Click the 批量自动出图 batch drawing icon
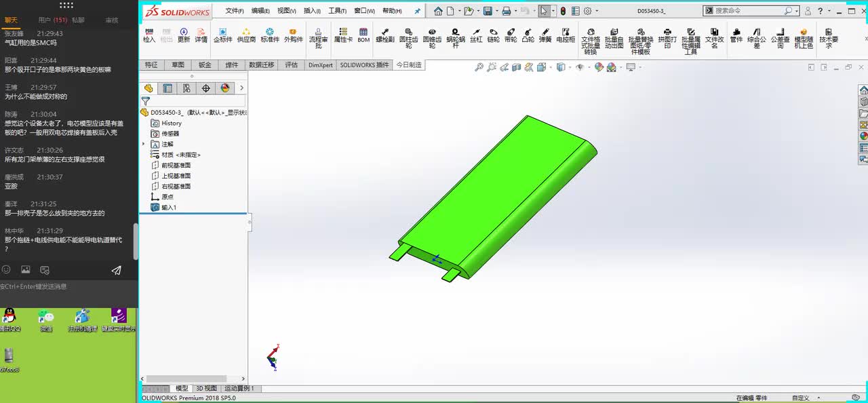The width and height of the screenshot is (868, 403). [614, 38]
